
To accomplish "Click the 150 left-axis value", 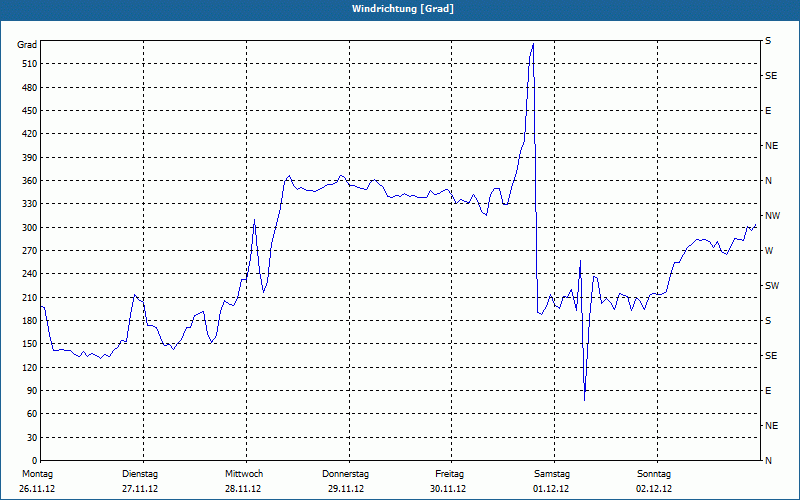I will [x=30, y=344].
